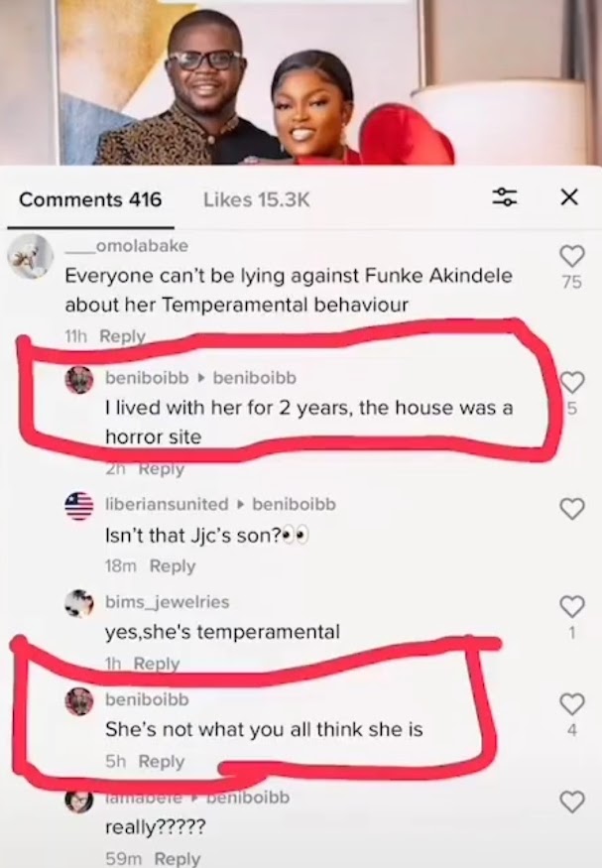Viewport: 602px width, 868px height.
Task: Reply to liberiansunited's 18m comment
Action: (x=173, y=565)
